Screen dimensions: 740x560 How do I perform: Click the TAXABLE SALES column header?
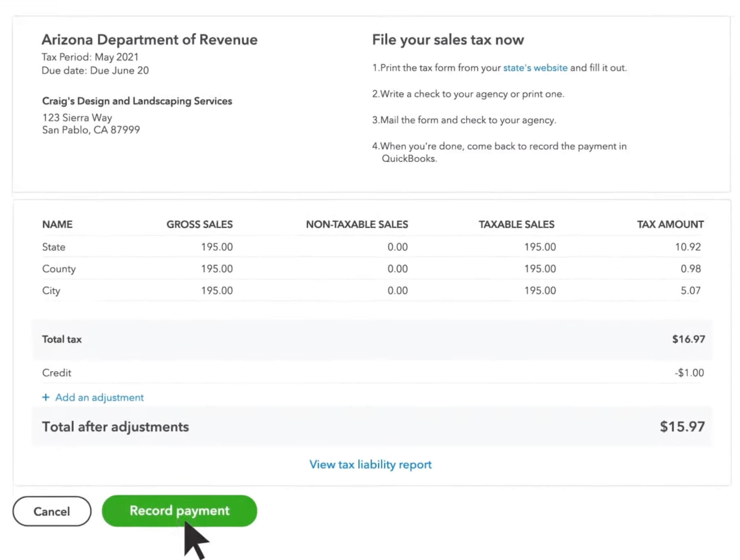(516, 224)
